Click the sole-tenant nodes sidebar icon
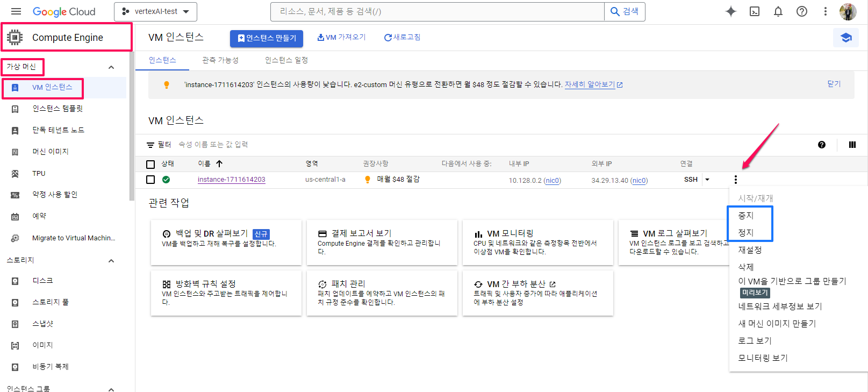This screenshot has width=868, height=392. coord(15,131)
